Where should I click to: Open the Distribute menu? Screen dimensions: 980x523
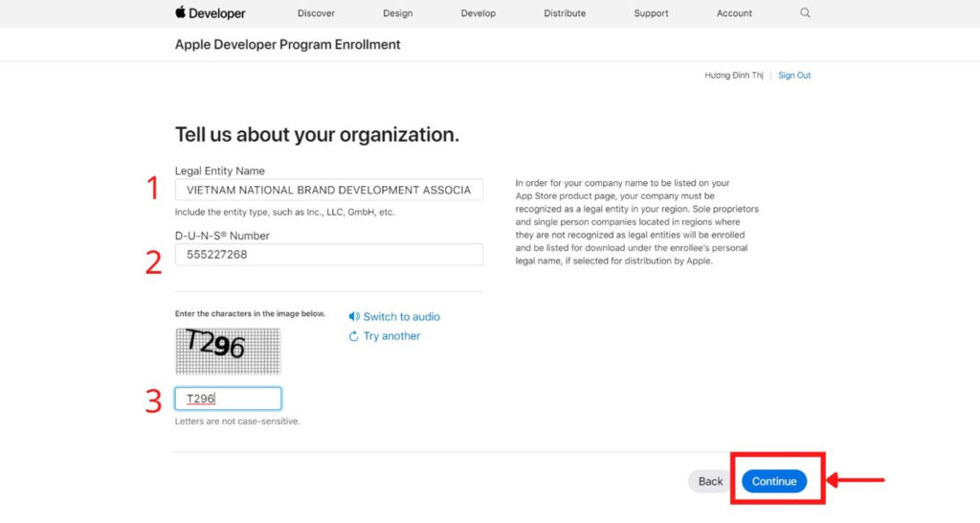565,13
